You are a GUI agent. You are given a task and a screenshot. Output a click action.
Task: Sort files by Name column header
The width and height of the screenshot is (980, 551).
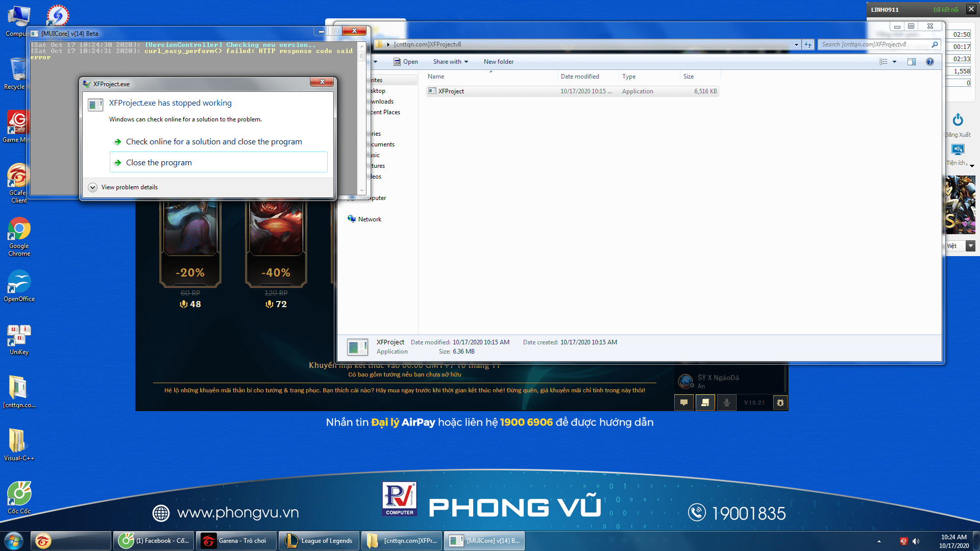(x=491, y=77)
